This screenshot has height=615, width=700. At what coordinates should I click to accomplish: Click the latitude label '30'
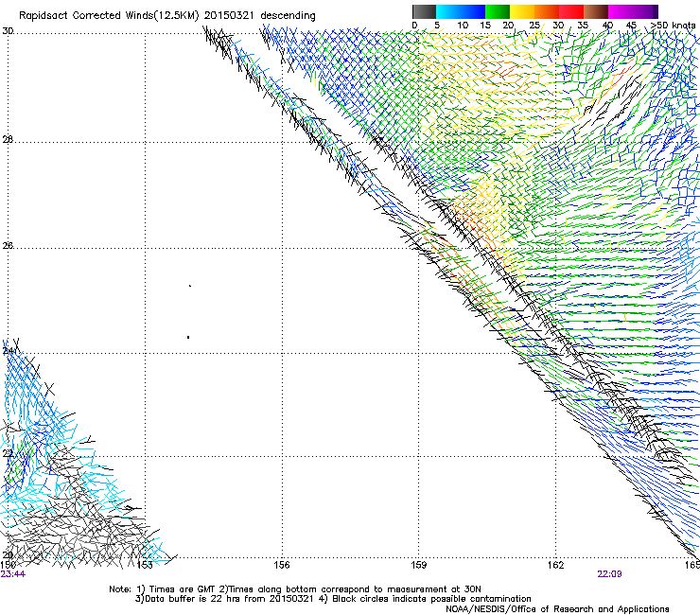[x=8, y=31]
